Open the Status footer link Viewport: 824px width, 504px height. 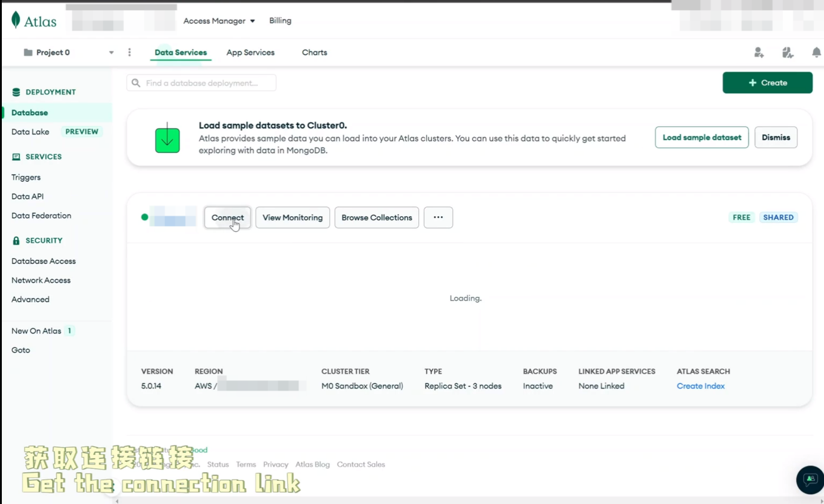click(218, 464)
